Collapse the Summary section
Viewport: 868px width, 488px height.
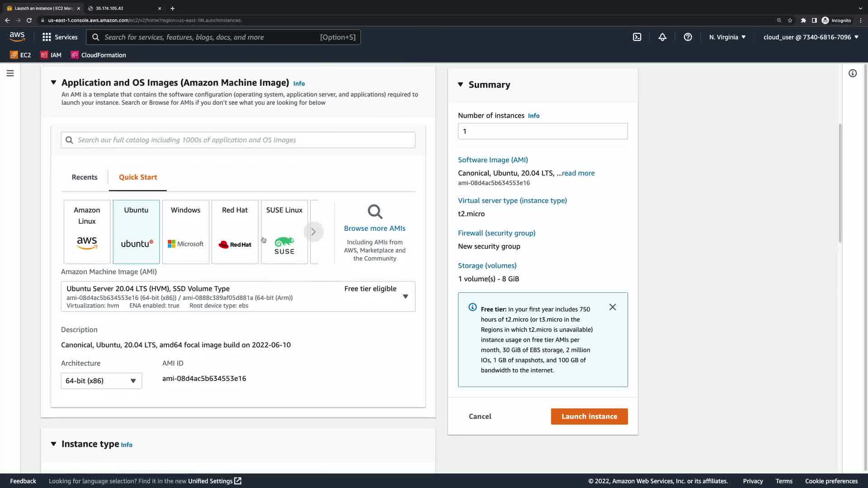[x=460, y=84]
